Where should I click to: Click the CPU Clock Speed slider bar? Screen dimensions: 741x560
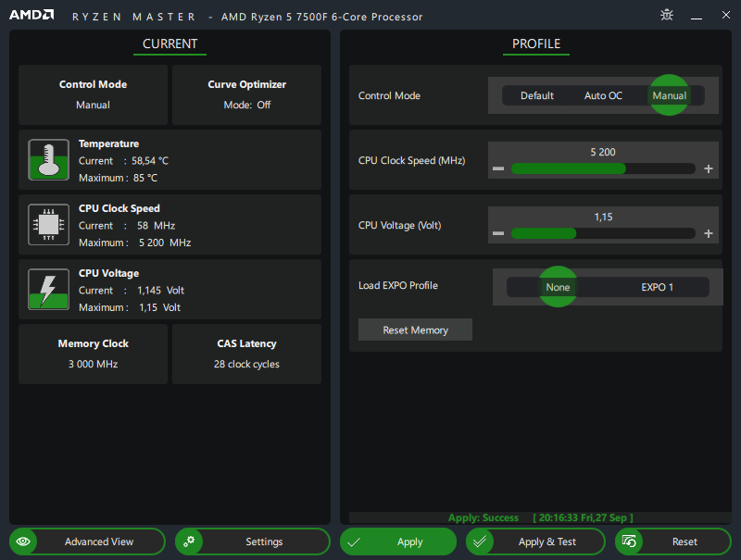click(603, 168)
